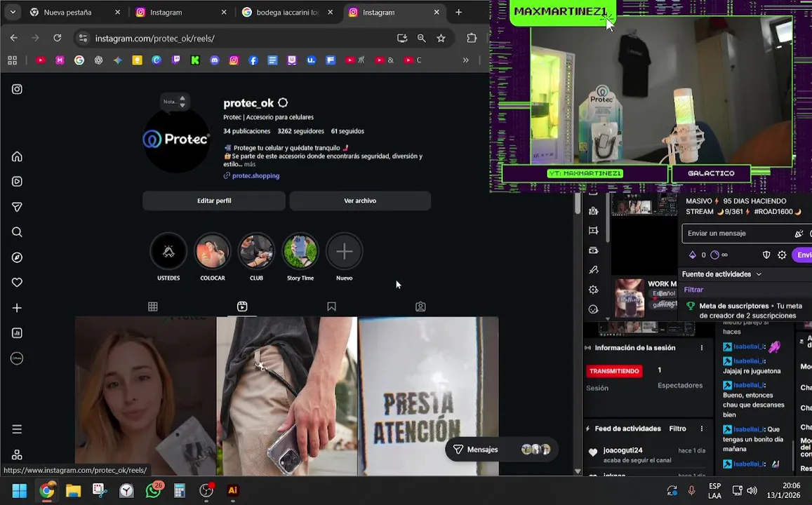Expand bio with the más link

[250, 164]
